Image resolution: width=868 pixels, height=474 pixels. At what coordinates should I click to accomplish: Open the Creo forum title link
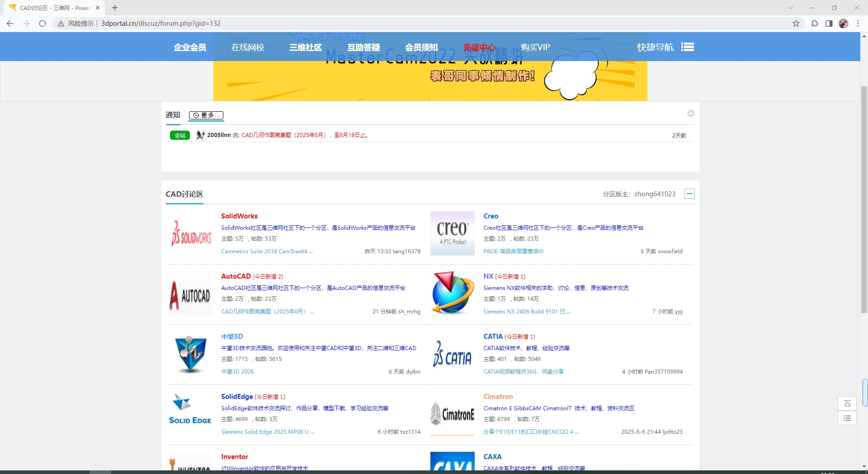[491, 216]
